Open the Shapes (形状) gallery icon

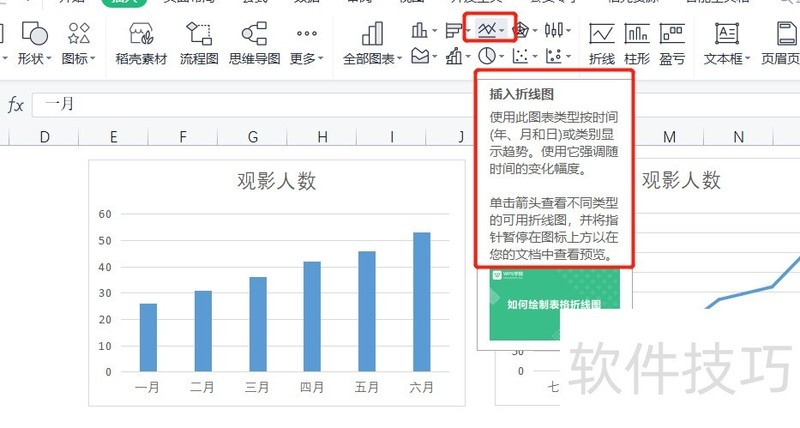pyautogui.click(x=34, y=34)
